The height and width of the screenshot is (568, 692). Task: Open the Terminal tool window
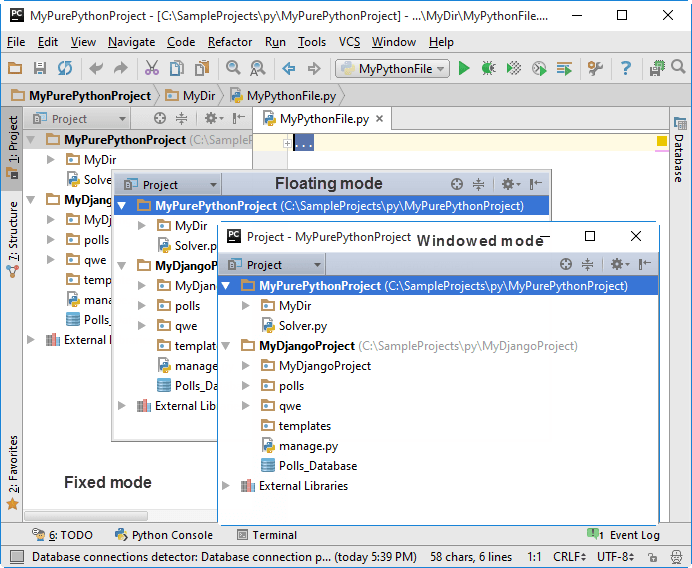267,535
